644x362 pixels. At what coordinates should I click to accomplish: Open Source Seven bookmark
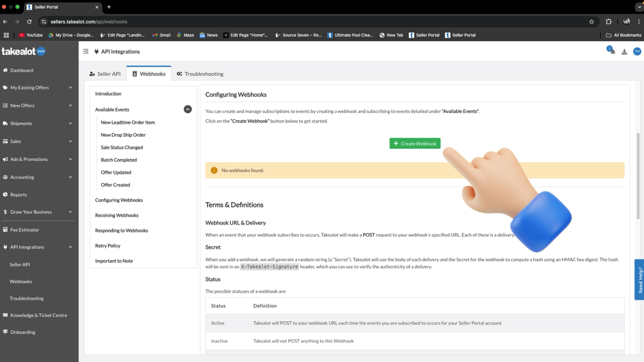tap(298, 35)
